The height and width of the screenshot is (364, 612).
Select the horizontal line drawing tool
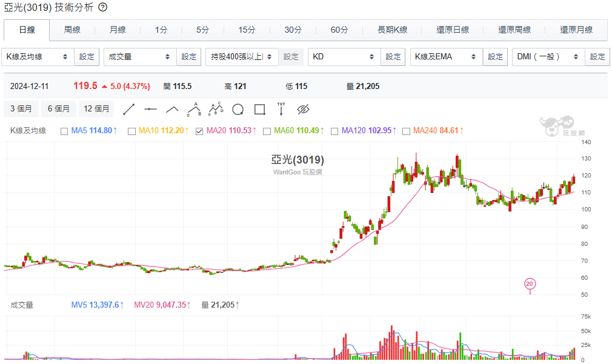(x=150, y=110)
